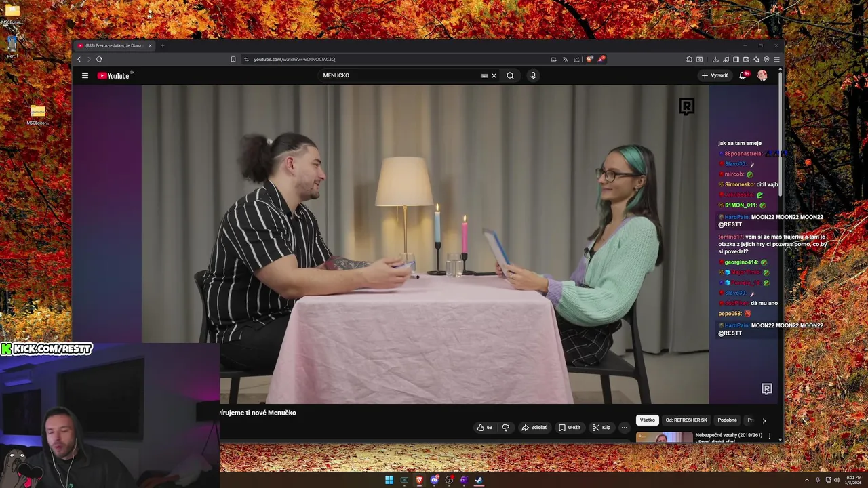The image size is (868, 488).
Task: Click the address bar URL youtube.com/watch
Action: coord(294,59)
